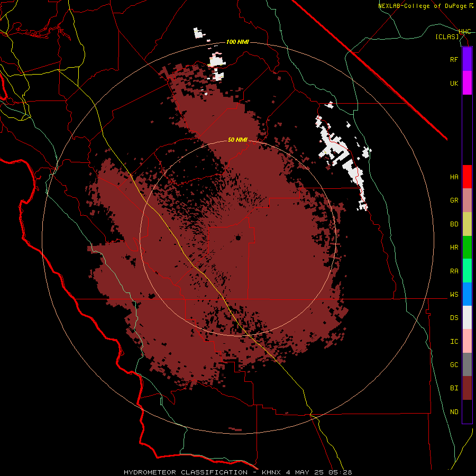Viewport: 476px width, 476px height.
Task: Click the RA legend label
Action: point(454,271)
